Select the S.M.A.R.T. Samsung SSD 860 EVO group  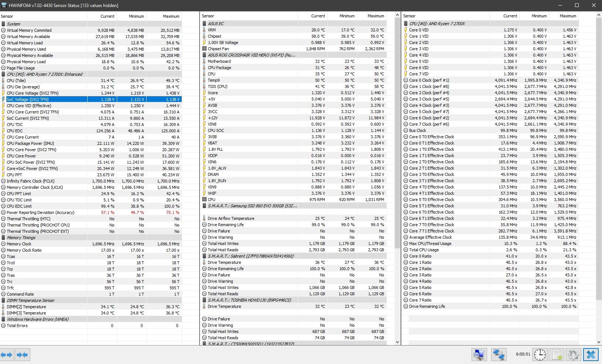(x=294, y=206)
